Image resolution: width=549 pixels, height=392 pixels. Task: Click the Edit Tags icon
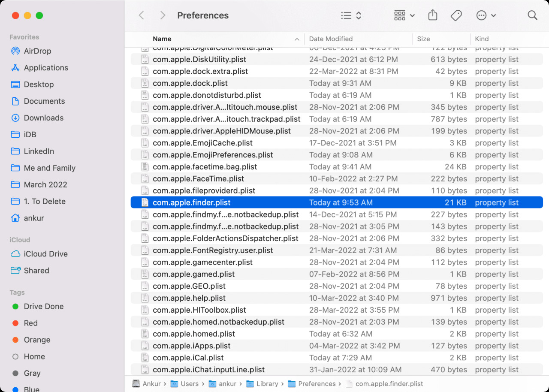[x=456, y=15]
